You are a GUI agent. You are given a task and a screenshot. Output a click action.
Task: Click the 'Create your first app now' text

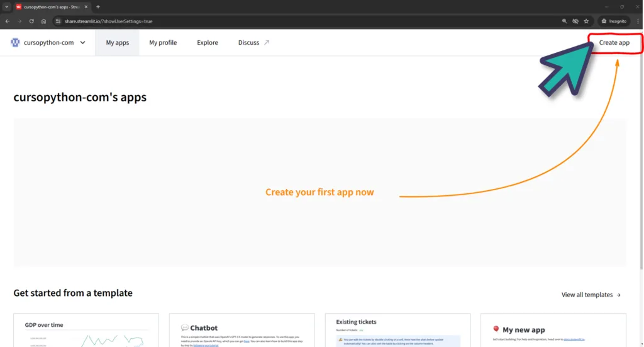[x=319, y=192]
